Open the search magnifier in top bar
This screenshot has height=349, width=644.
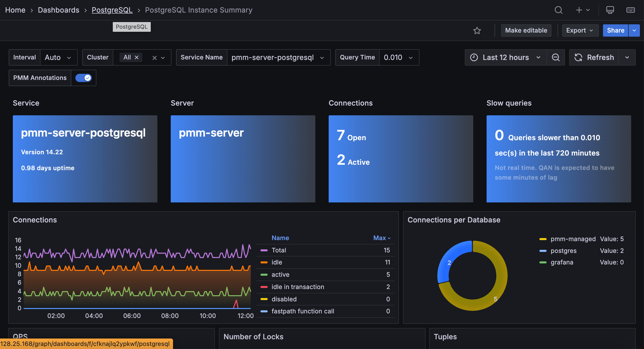tap(558, 10)
